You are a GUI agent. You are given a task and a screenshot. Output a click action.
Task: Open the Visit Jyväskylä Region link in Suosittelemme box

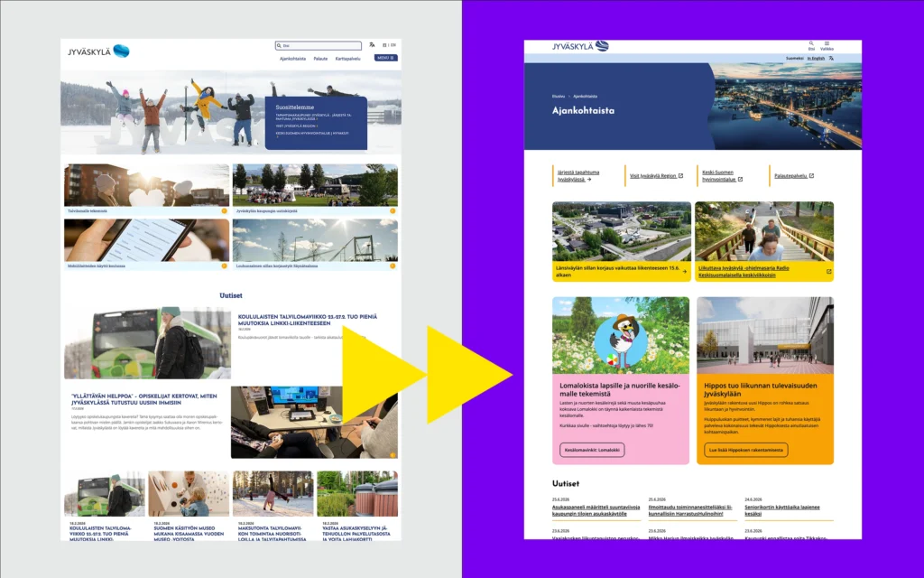pos(296,126)
